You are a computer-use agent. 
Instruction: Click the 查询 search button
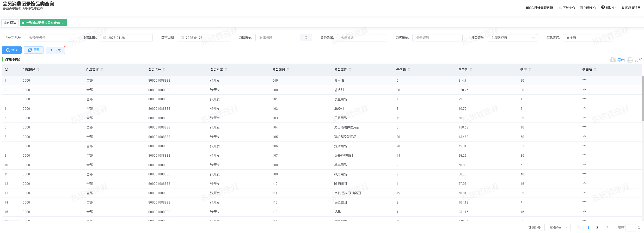(12, 50)
